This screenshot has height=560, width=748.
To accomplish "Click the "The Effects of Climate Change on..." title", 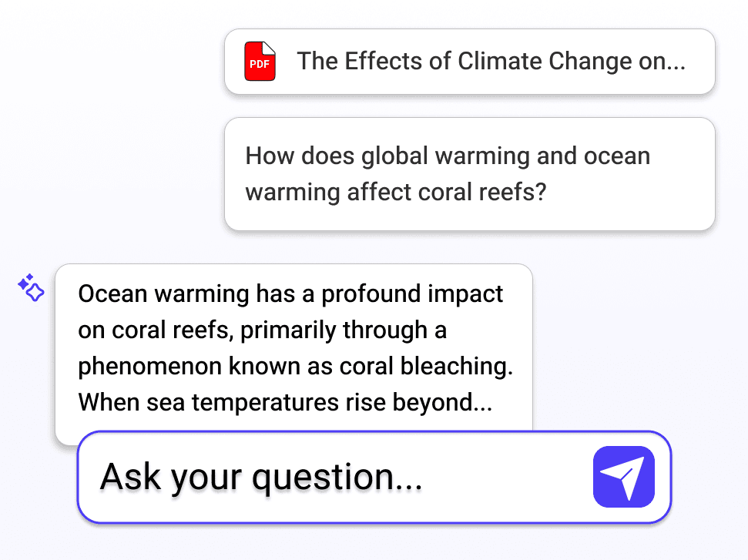I will 491,62.
